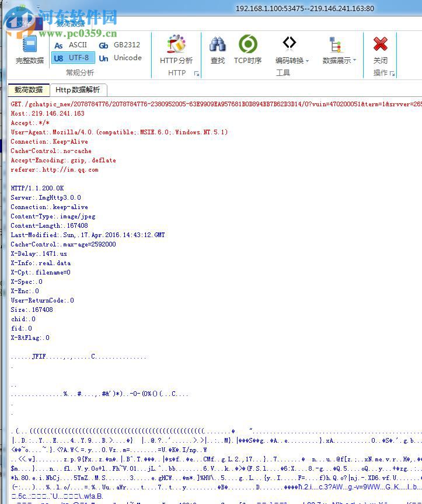Click the 'Host: 219.146.241.163' line
The height and width of the screenshot is (504, 422).
pyautogui.click(x=47, y=113)
